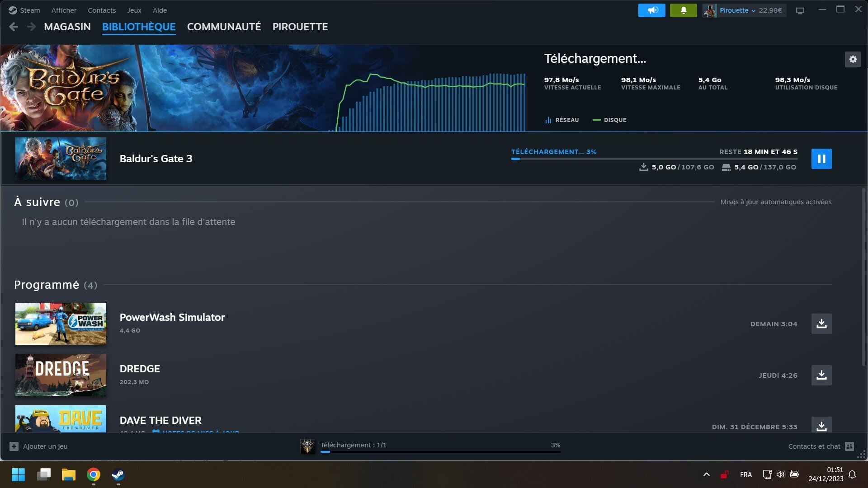
Task: Click DREDGE game title
Action: (x=140, y=369)
